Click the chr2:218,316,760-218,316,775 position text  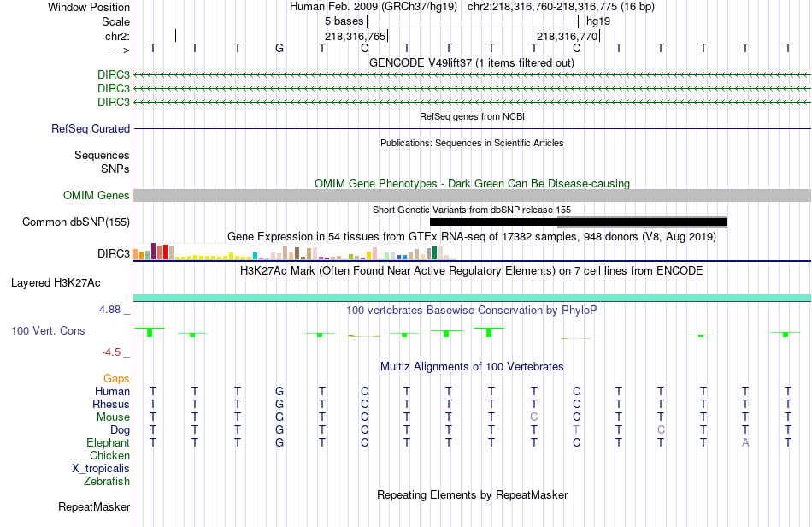point(561,7)
